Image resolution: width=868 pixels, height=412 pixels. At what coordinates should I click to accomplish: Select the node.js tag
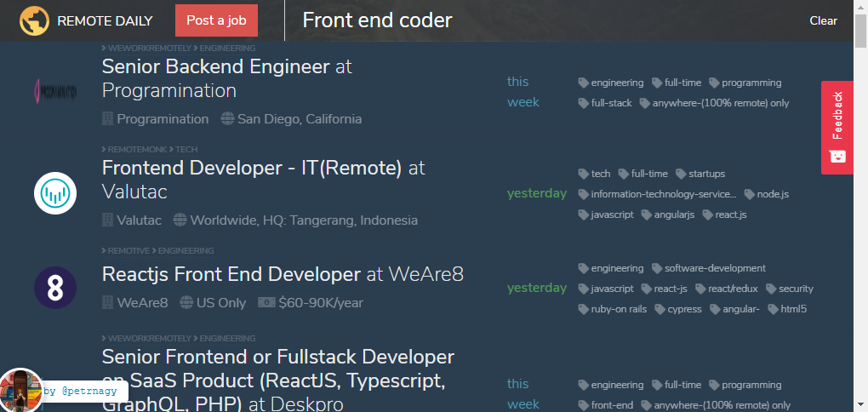coord(773,194)
